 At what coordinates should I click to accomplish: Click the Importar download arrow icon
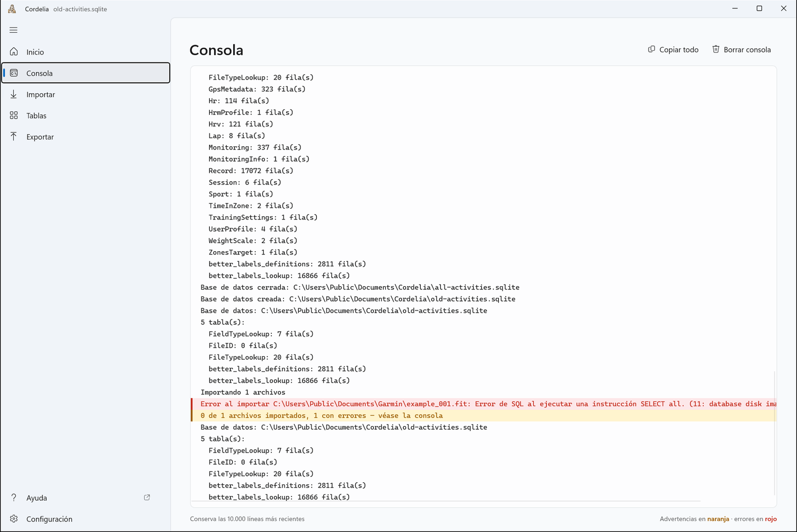[14, 94]
